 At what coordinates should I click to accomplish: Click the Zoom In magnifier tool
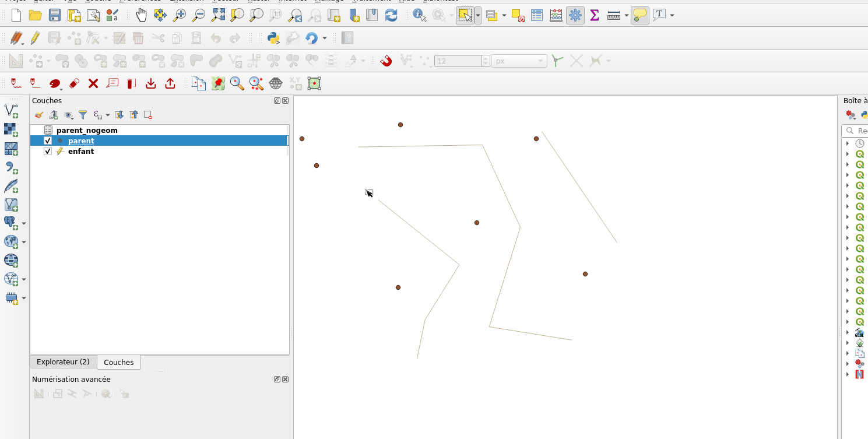click(180, 15)
